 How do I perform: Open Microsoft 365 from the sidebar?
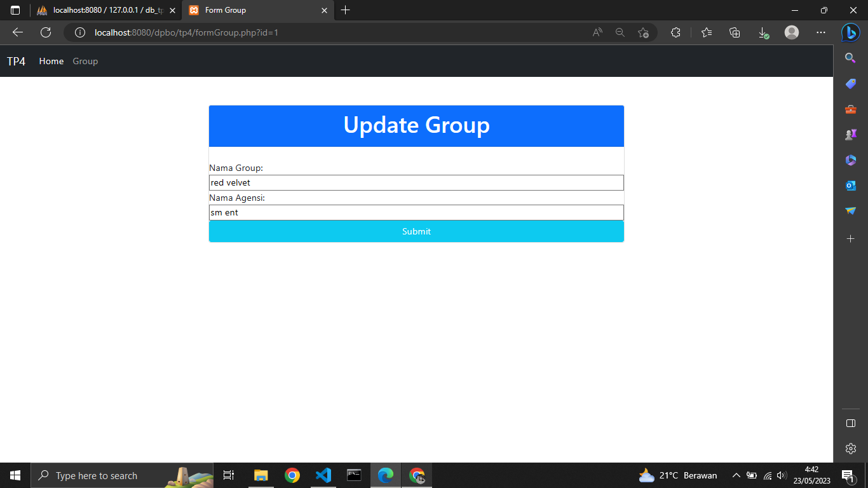[x=850, y=159]
